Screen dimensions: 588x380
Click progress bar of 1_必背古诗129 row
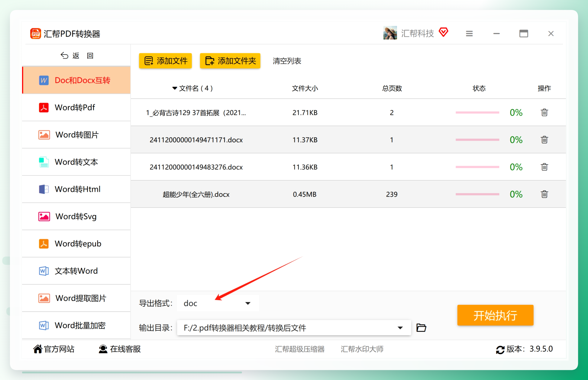[477, 113]
